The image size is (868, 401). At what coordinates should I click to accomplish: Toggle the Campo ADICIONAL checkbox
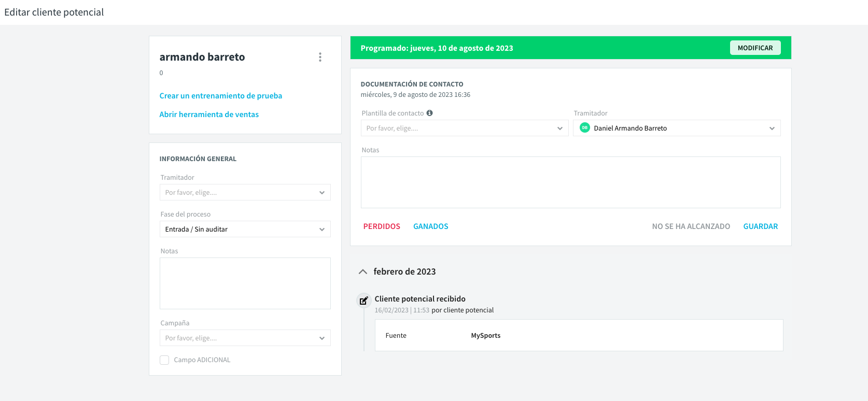pos(164,360)
